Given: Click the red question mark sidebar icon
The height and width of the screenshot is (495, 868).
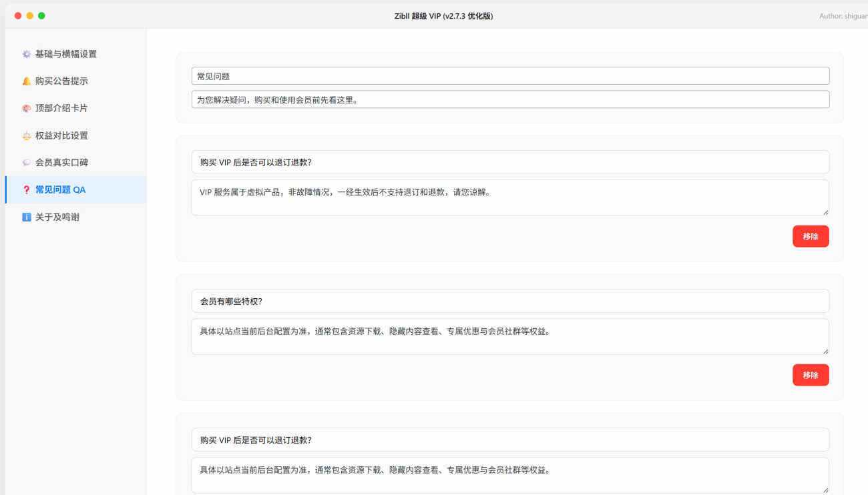Looking at the screenshot, I should click(27, 190).
